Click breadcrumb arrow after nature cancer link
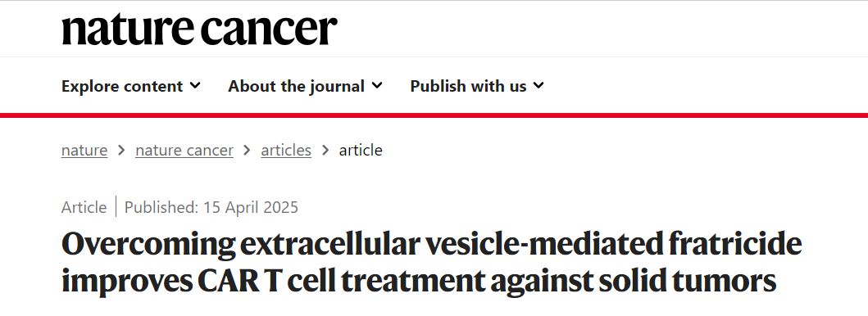Screen dimensions: 868x316 (248, 151)
